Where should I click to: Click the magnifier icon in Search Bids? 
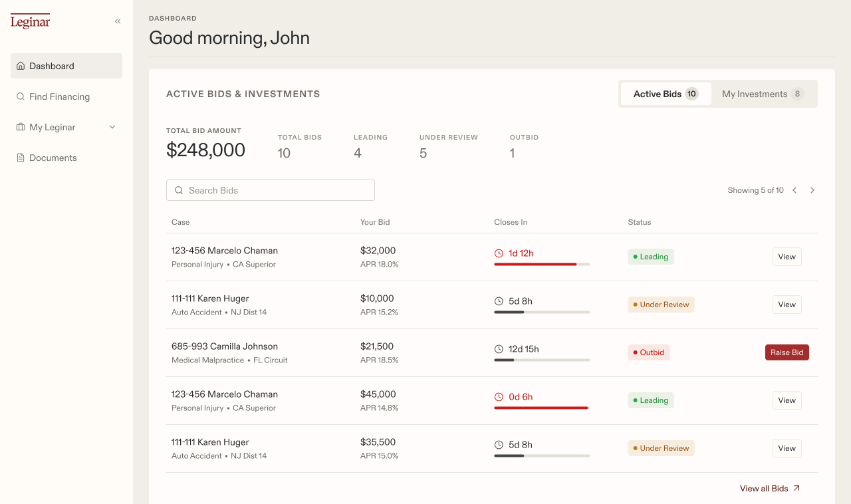click(x=179, y=190)
